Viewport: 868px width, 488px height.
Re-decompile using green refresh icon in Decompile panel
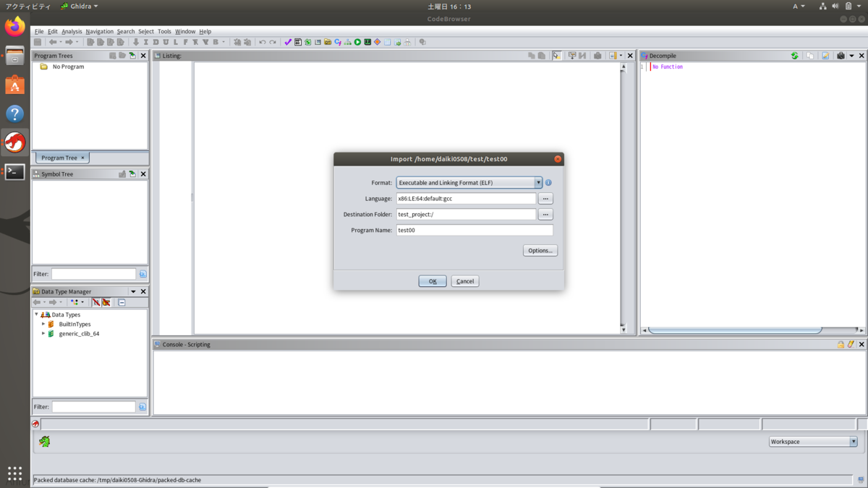coord(794,56)
